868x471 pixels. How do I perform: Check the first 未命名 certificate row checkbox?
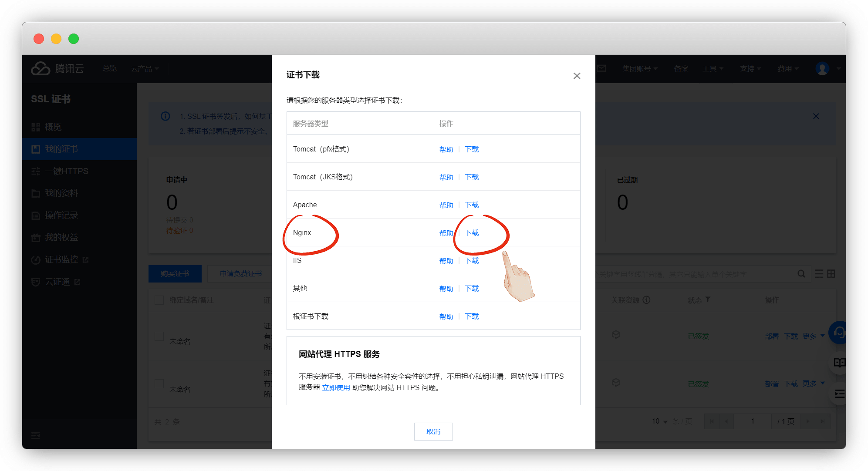(x=159, y=336)
